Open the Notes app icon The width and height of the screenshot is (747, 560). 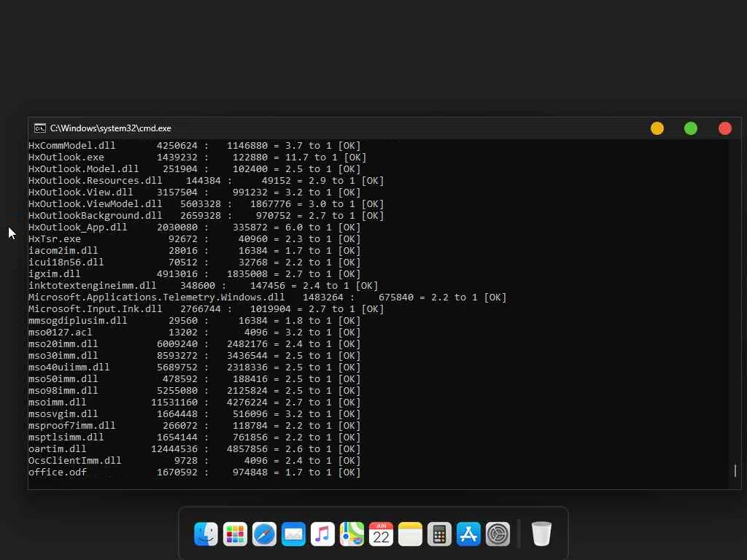coord(410,534)
